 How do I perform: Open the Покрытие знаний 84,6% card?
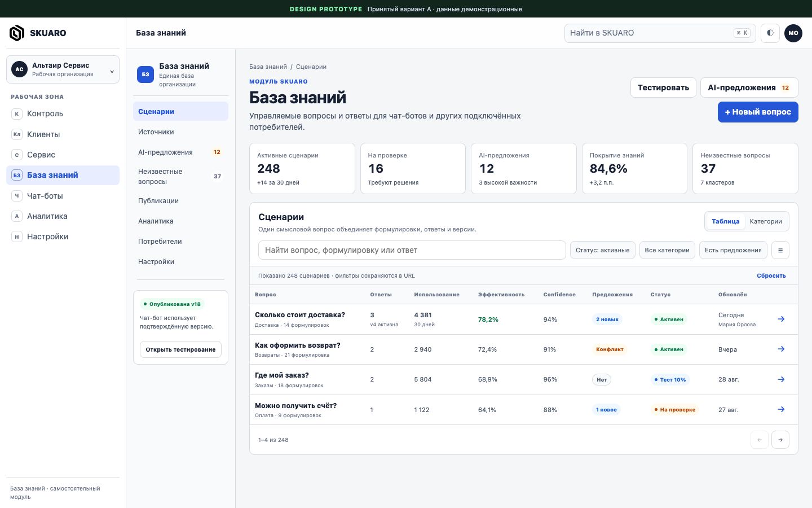coord(634,168)
